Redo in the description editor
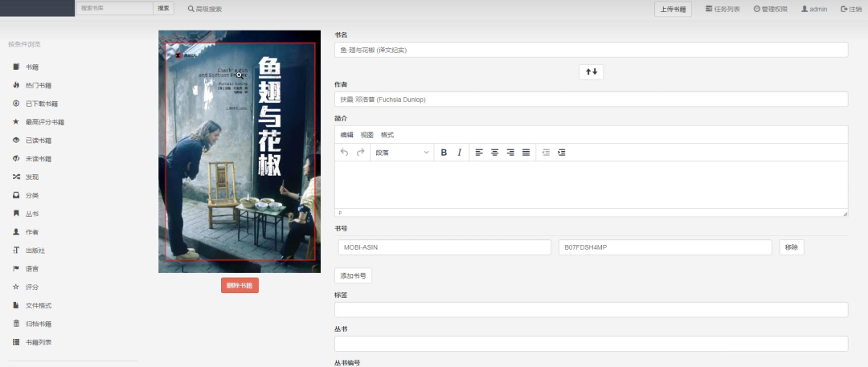This screenshot has height=367, width=868. point(360,153)
